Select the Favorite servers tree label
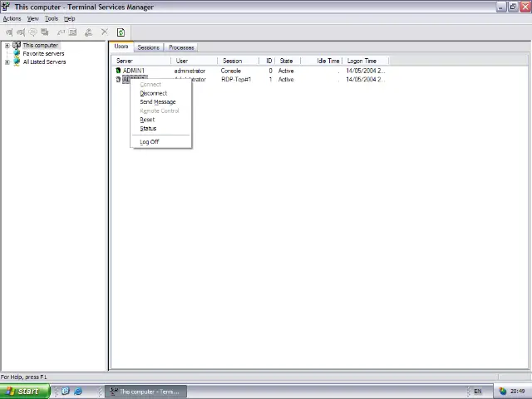The width and height of the screenshot is (532, 399). coord(43,53)
